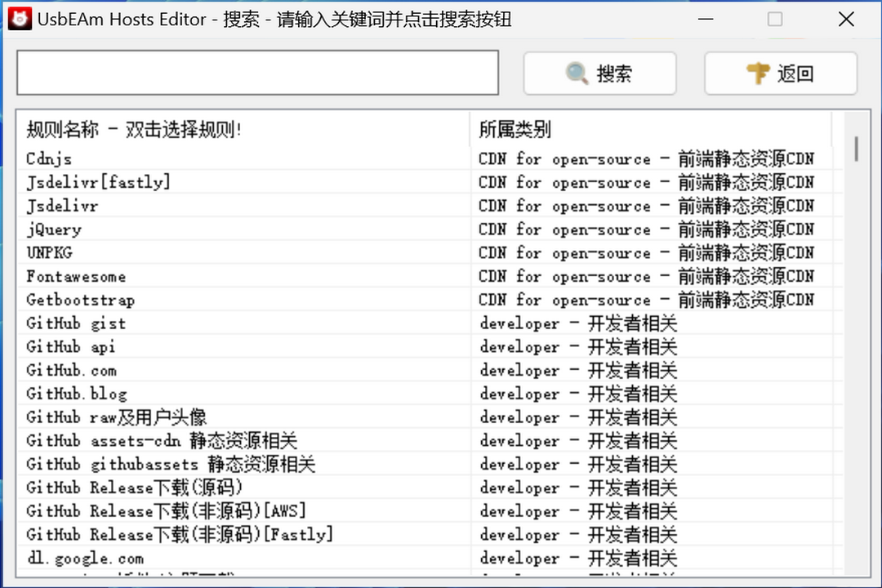Screen dimensions: 882x588
Task: Click the 返回 return button
Action: coord(781,73)
